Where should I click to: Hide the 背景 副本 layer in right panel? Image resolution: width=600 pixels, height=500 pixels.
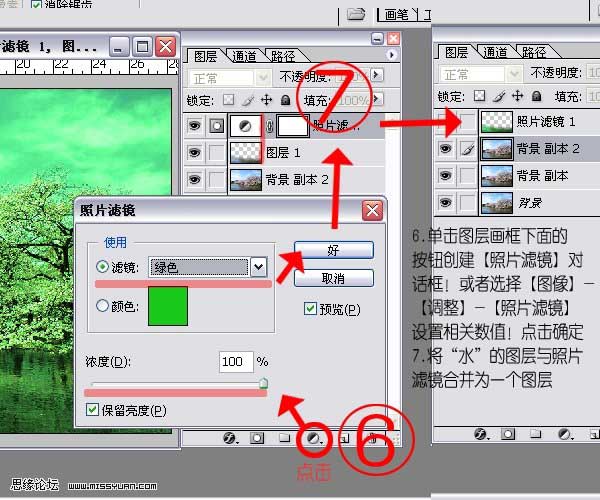(445, 176)
